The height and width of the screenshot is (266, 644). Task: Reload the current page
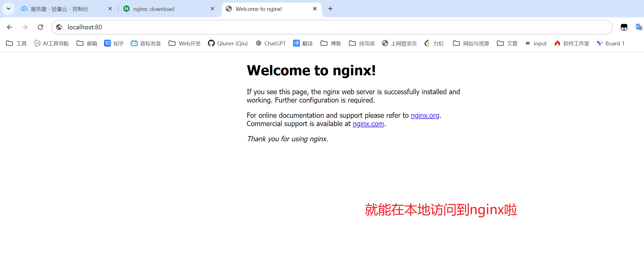[40, 27]
